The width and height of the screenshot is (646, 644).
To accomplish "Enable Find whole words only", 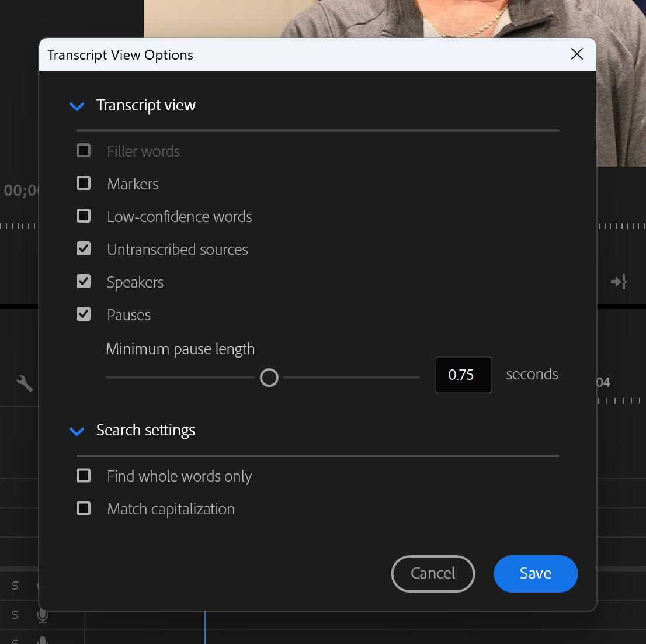I will click(x=84, y=475).
